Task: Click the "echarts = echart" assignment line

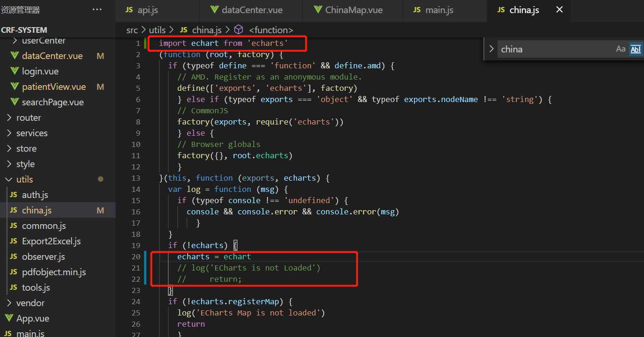Action: tap(214, 256)
